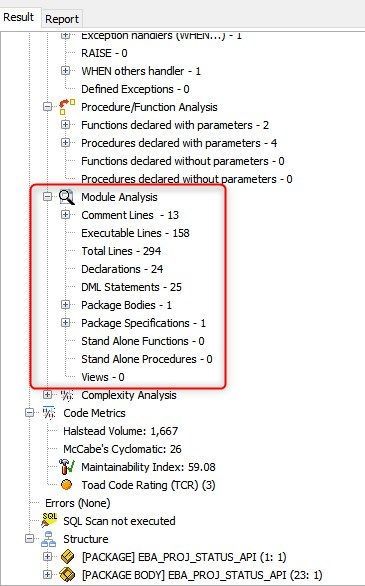Click the Module Analysis magnifier icon
The image size is (365, 586).
tap(67, 197)
